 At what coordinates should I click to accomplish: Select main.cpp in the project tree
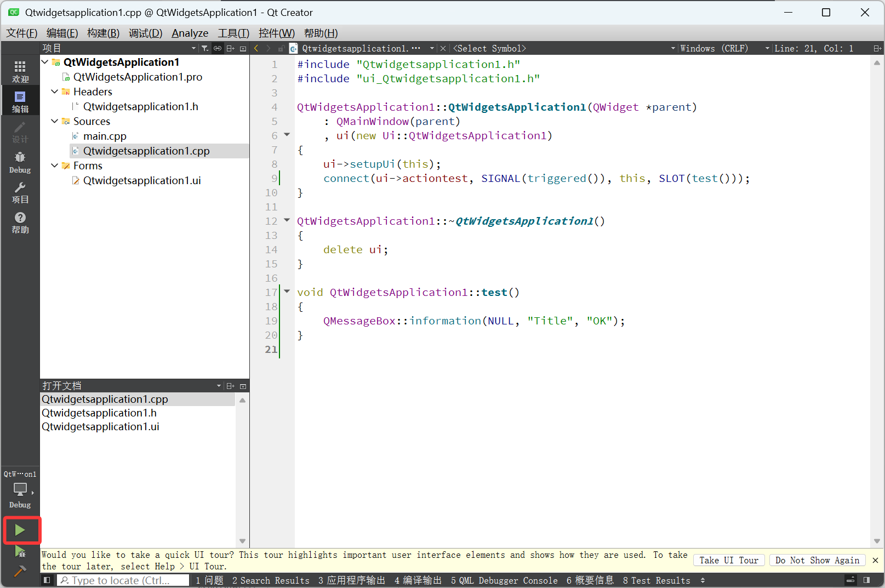coord(105,136)
